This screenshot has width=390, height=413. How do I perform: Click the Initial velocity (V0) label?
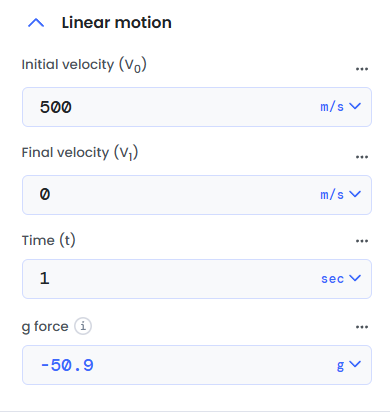(x=84, y=65)
